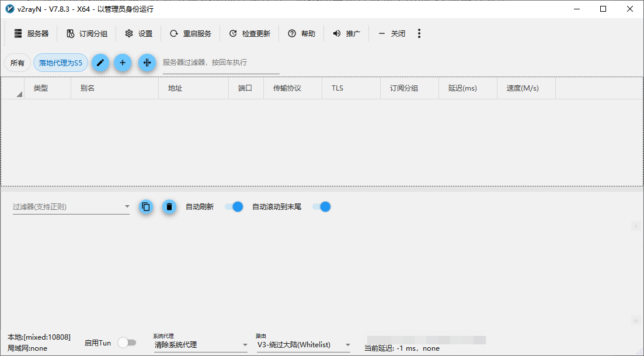This screenshot has height=356, width=644.
Task: Click 重启服务 to restart the service
Action: (190, 34)
